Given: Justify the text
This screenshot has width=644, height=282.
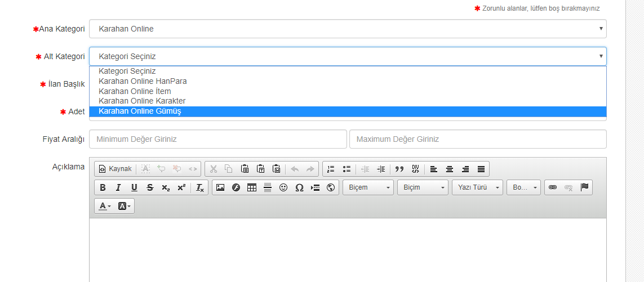Looking at the screenshot, I should tap(481, 169).
